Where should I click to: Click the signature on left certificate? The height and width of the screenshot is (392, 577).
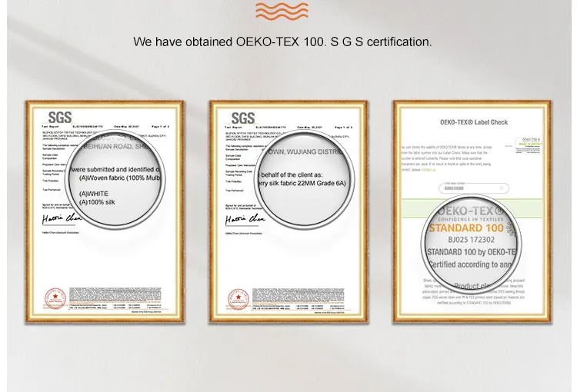coord(62,219)
